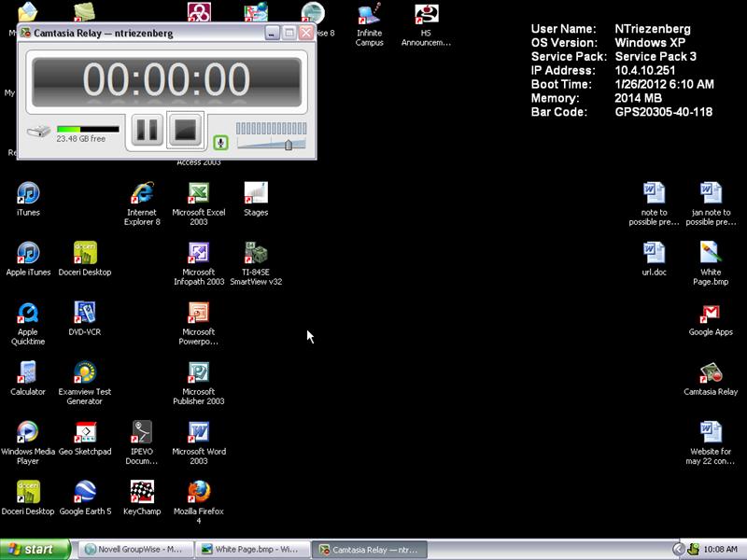Click the disk space bar showing 23.48 GB free
747x560 pixels.
coord(88,129)
